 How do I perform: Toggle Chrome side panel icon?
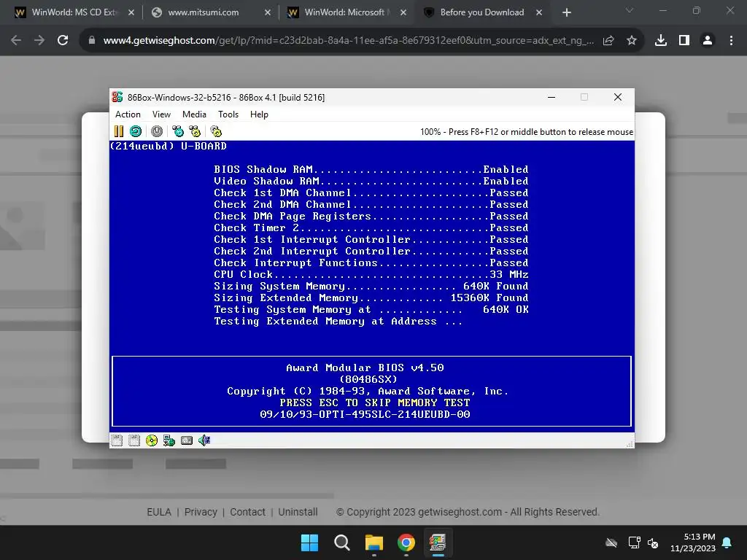[684, 41]
